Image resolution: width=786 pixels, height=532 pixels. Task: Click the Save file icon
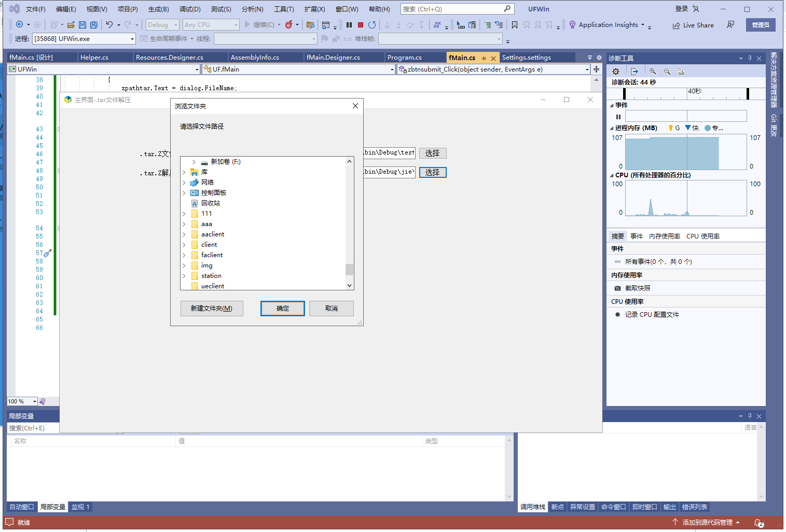click(82, 24)
